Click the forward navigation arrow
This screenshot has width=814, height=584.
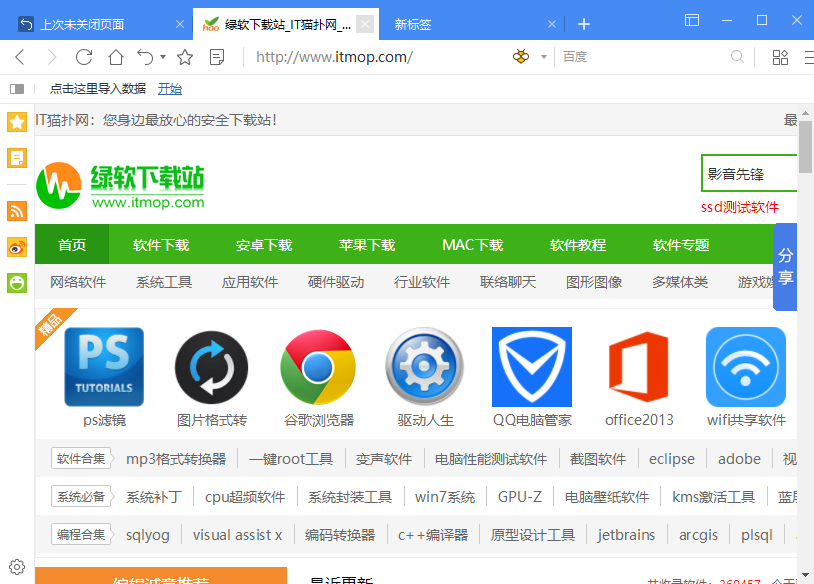tap(51, 57)
